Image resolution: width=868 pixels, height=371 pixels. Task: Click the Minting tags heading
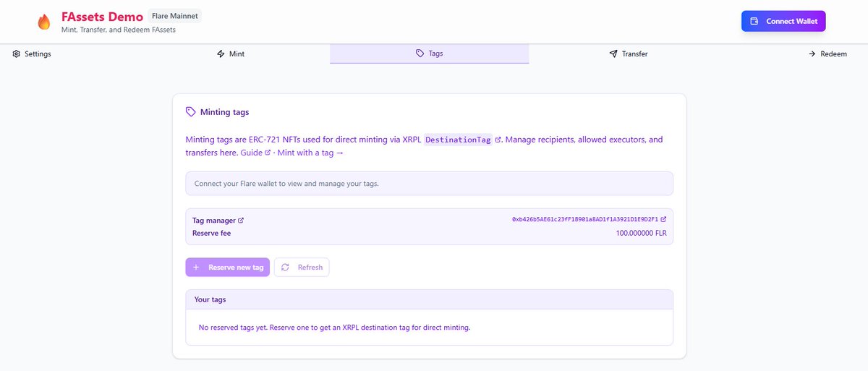coord(224,112)
